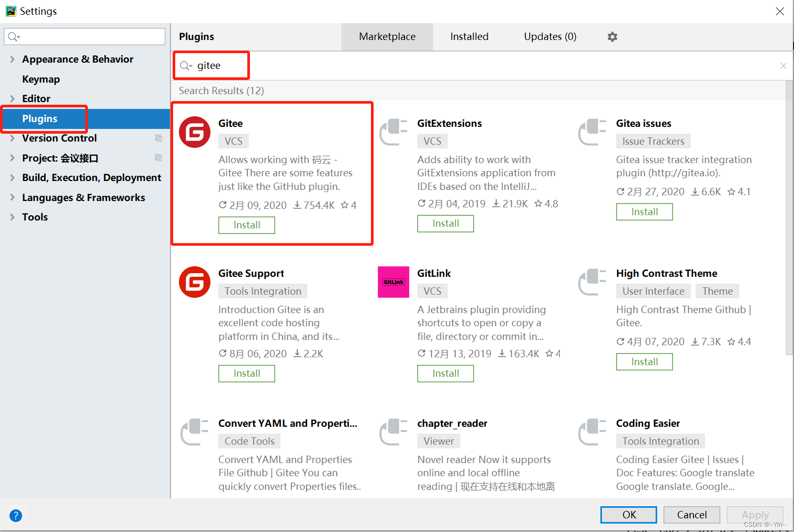Expand Languages & Frameworks section
The width and height of the screenshot is (794, 532).
(x=12, y=197)
